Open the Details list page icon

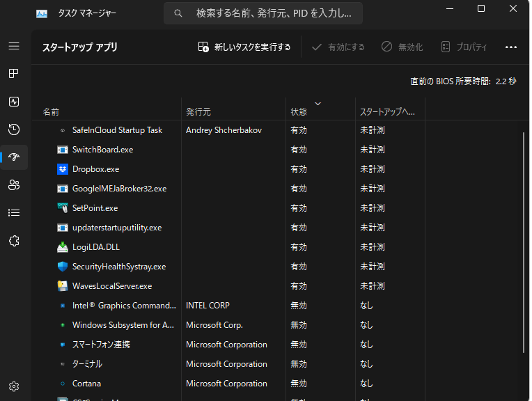[14, 212]
